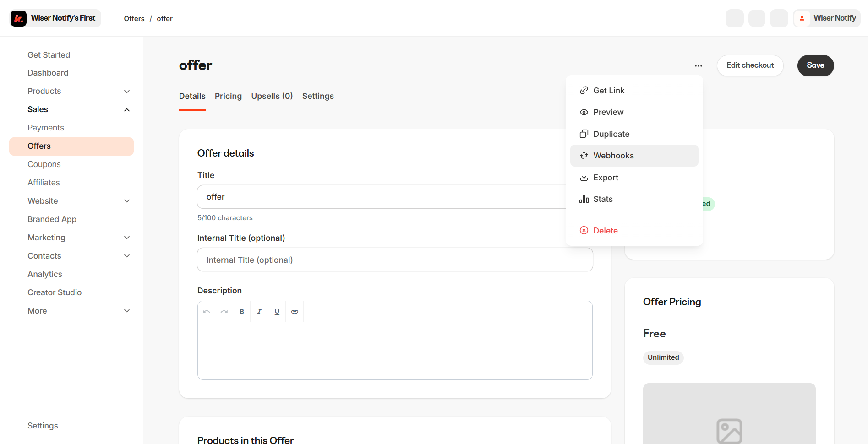Click the three-dots more options icon
868x444 pixels.
698,66
